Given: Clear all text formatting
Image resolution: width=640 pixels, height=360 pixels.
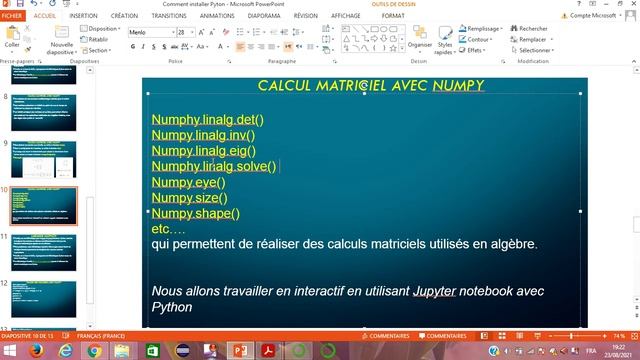Looking at the screenshot, I should [x=226, y=32].
